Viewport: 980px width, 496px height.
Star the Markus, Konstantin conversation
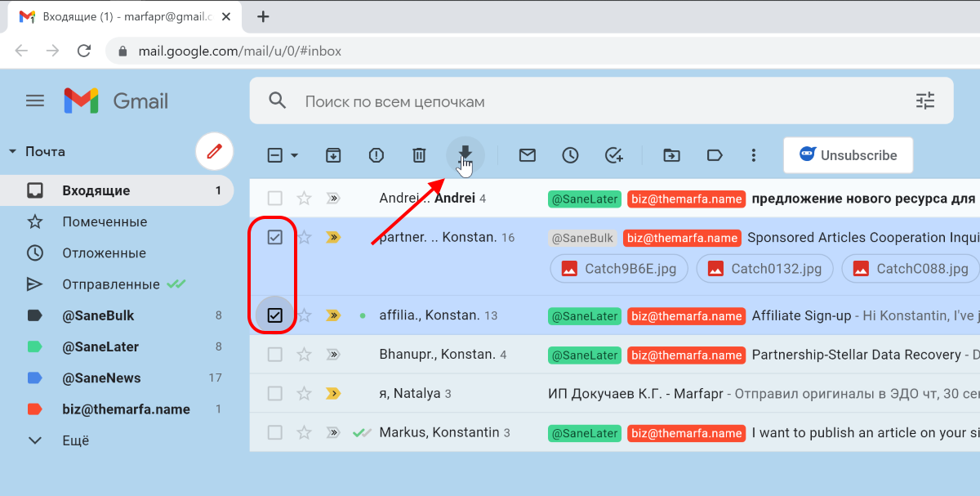(x=304, y=432)
